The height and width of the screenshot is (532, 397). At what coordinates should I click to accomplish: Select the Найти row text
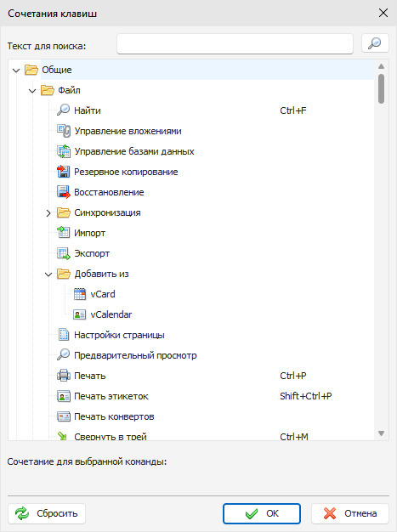(x=88, y=110)
